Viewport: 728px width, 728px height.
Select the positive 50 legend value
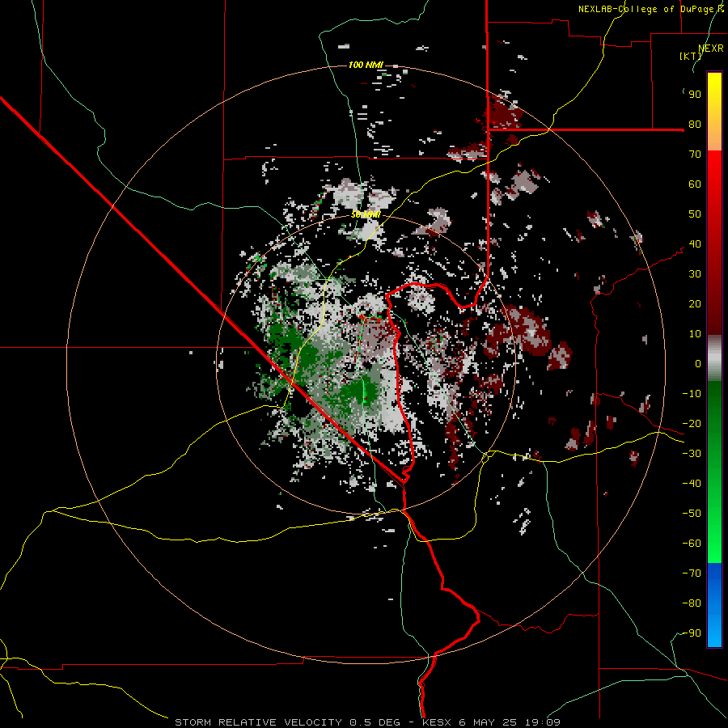tap(695, 214)
